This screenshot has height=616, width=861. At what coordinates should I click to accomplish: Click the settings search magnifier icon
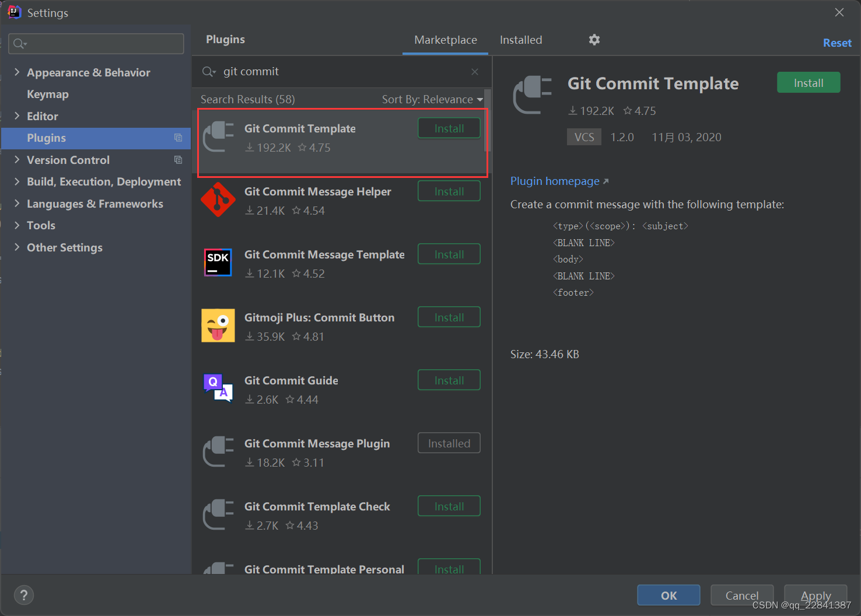(20, 44)
